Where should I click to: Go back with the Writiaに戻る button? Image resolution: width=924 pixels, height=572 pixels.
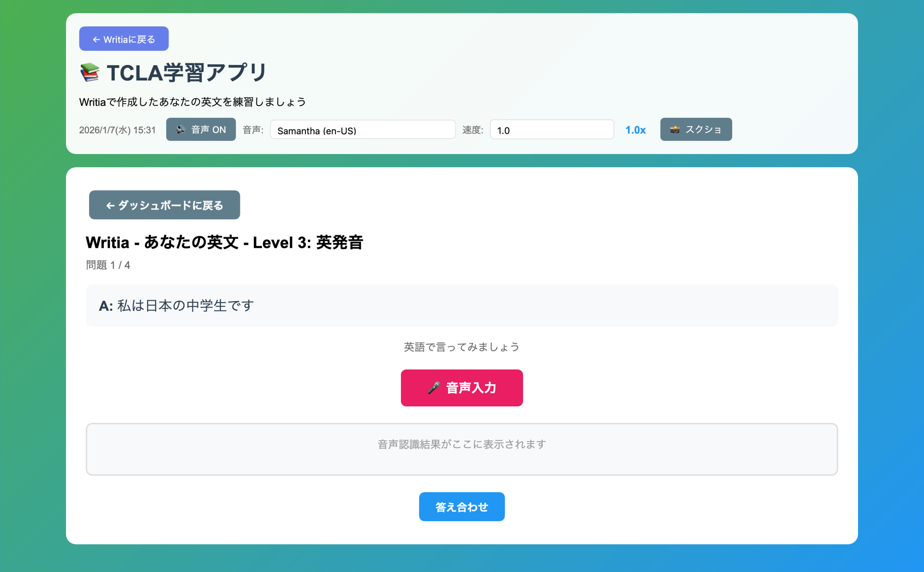124,39
